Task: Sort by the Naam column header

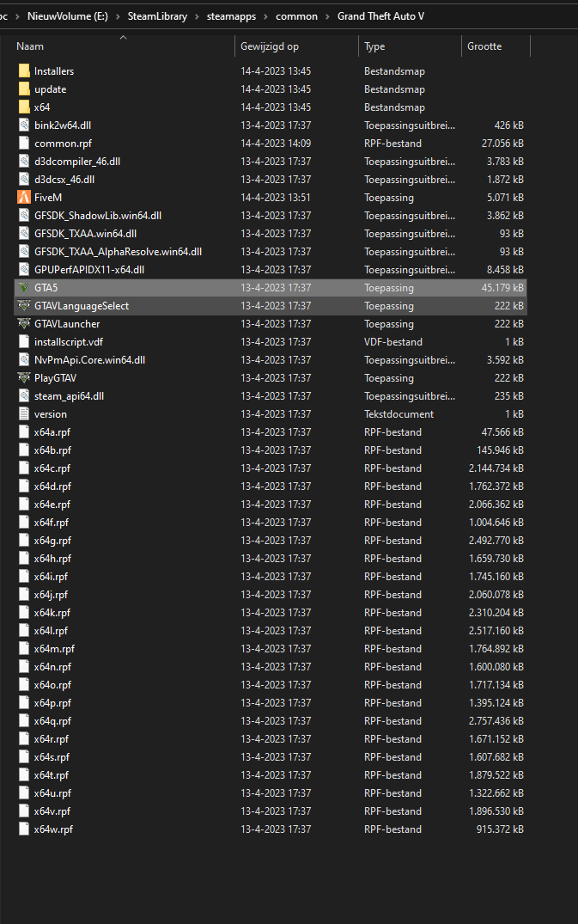Action: (30, 46)
